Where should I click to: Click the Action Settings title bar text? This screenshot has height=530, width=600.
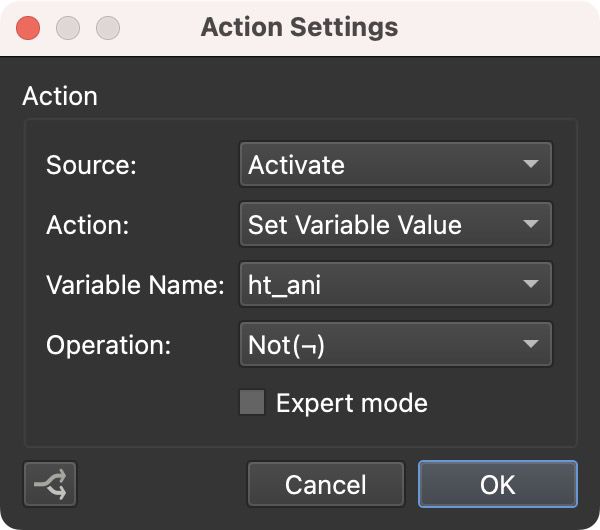point(299,27)
